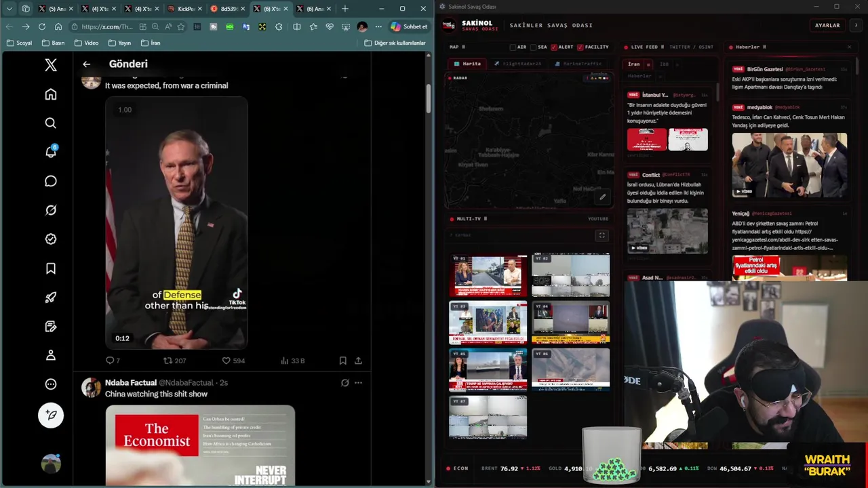The image size is (868, 488).
Task: Go back using arrow beside Gönderi
Action: coord(86,64)
